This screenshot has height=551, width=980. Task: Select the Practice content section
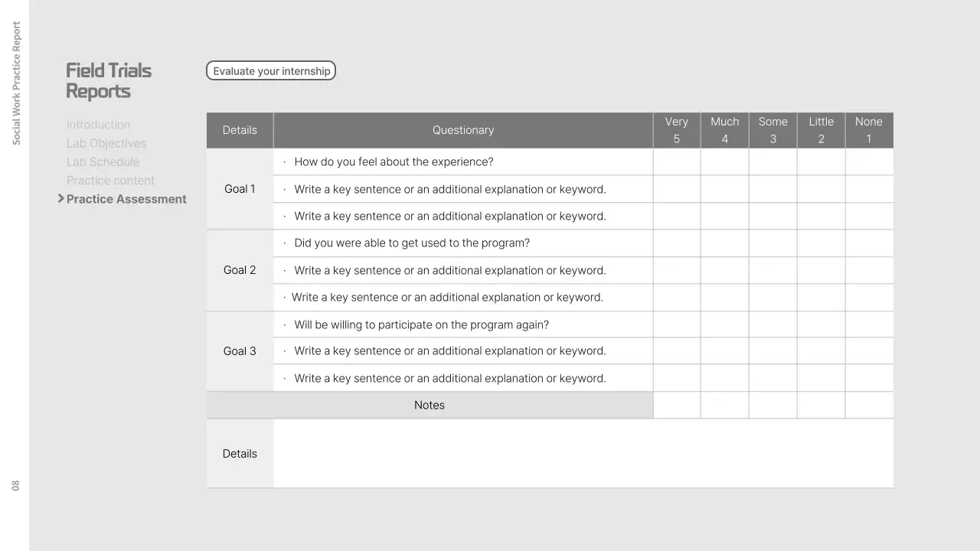tap(110, 181)
